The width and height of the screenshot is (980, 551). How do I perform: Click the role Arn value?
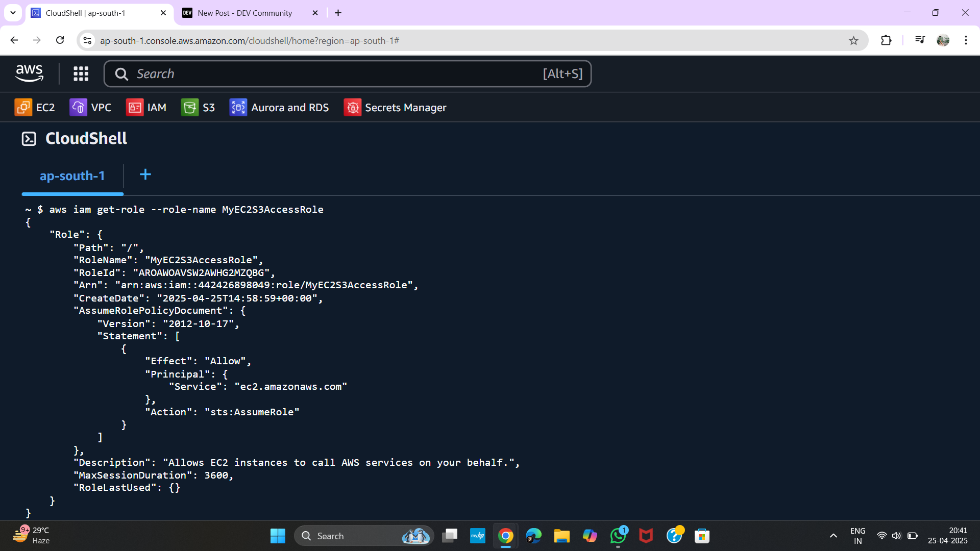point(264,285)
